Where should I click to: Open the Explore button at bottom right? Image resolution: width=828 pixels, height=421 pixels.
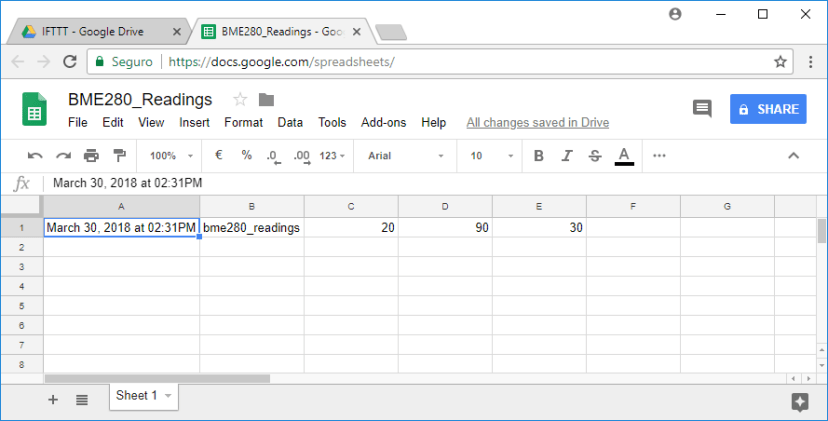click(x=799, y=401)
